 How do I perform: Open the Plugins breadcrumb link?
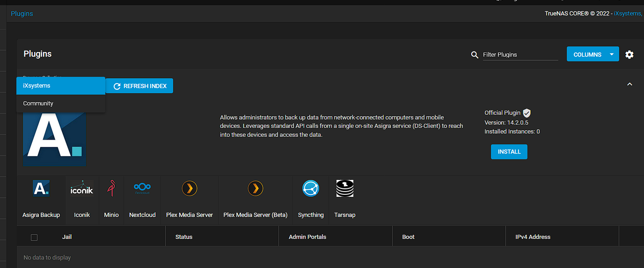(22, 14)
